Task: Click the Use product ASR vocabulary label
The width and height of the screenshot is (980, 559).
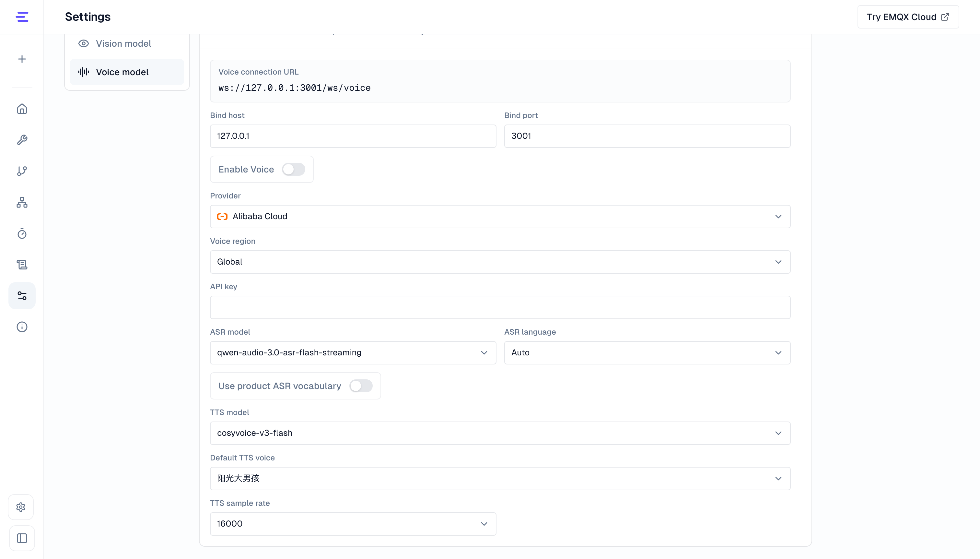Action: pos(280,386)
